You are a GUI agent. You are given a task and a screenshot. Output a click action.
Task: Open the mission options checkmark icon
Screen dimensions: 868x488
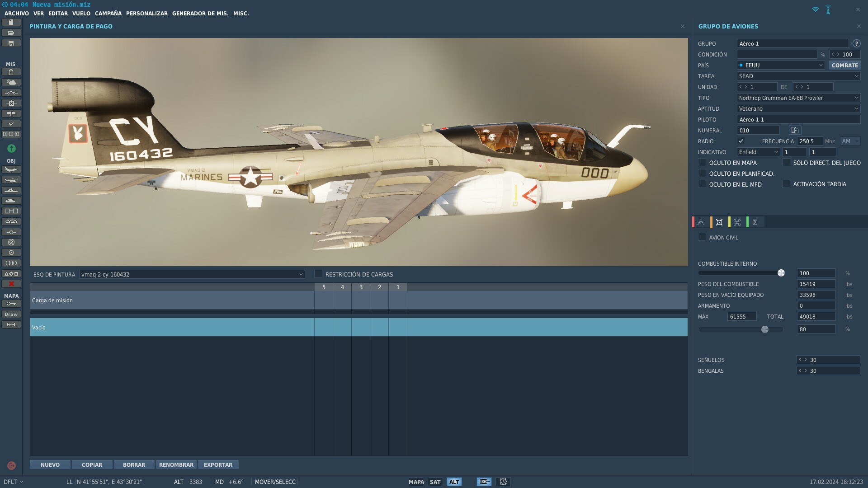tap(11, 124)
